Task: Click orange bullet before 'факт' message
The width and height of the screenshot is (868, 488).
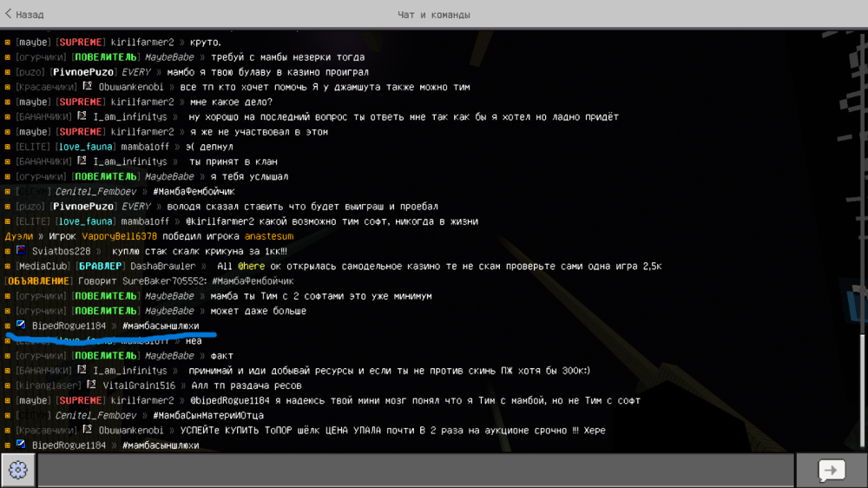Action: (x=7, y=356)
